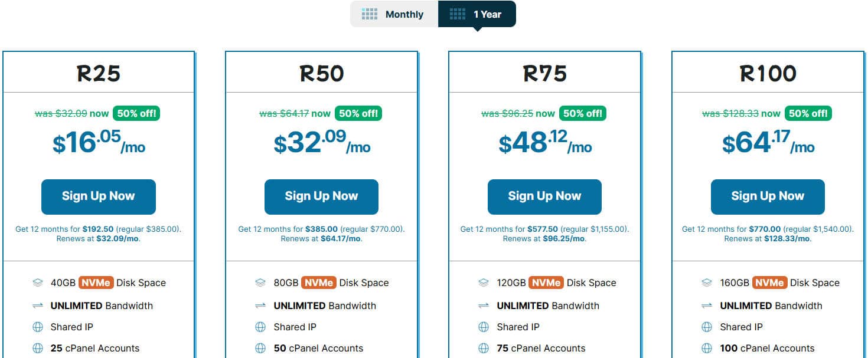
Task: Sign up for the R25 plan
Action: click(99, 197)
